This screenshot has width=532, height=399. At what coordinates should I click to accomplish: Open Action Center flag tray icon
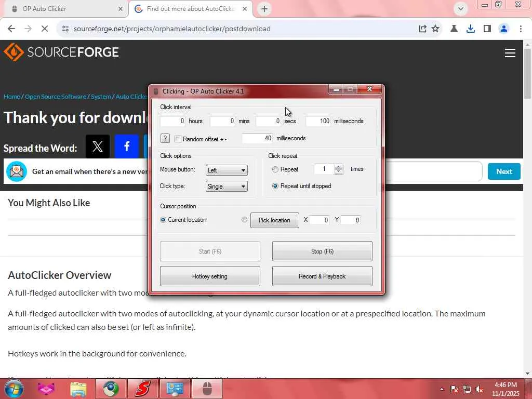coord(454,389)
